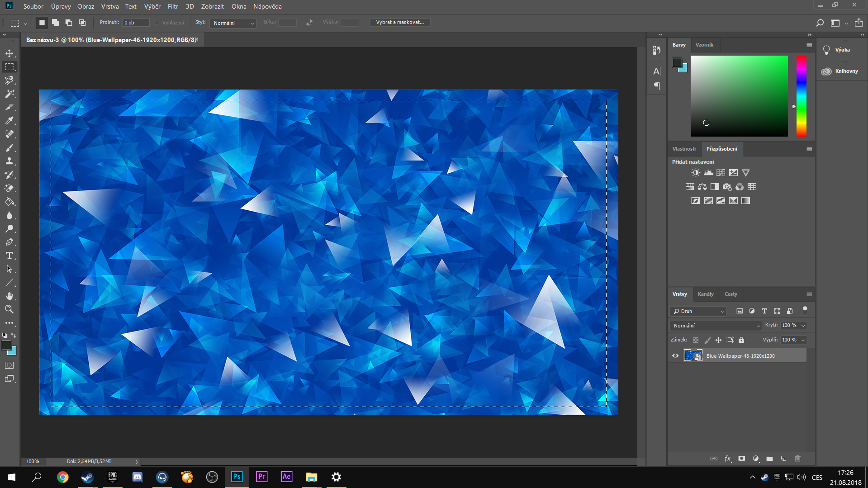Open the Styl dropdown set to Normální

233,23
